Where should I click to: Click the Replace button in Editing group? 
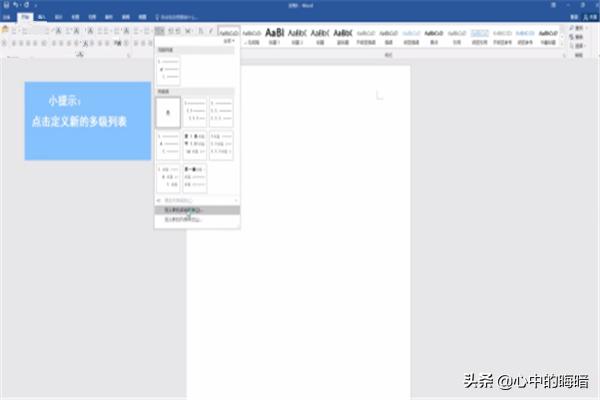coord(576,37)
